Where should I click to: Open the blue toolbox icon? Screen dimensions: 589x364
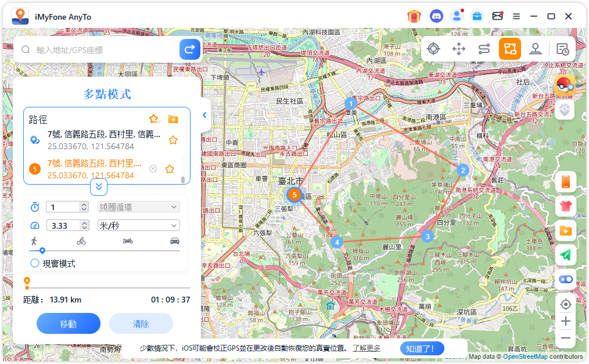[x=477, y=16]
